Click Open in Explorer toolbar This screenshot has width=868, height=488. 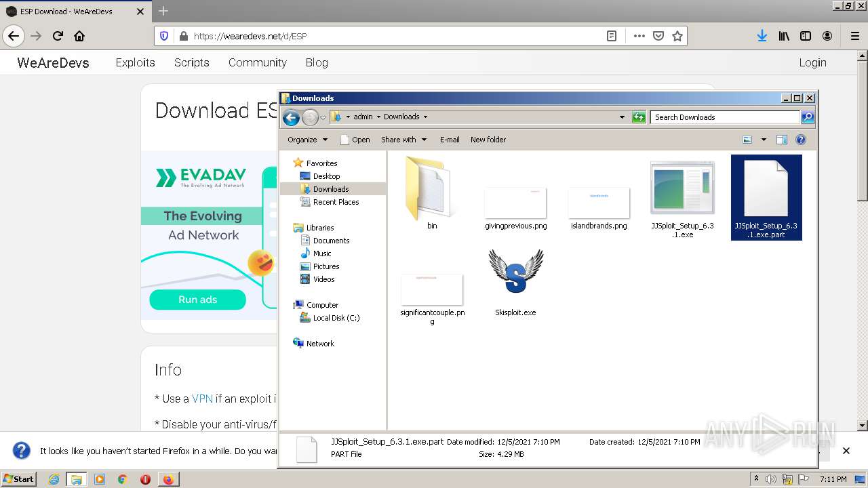(x=355, y=140)
